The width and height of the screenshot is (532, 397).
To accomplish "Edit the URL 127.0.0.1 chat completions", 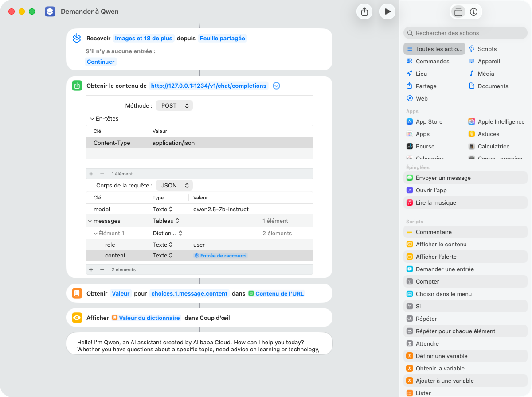I will click(209, 86).
